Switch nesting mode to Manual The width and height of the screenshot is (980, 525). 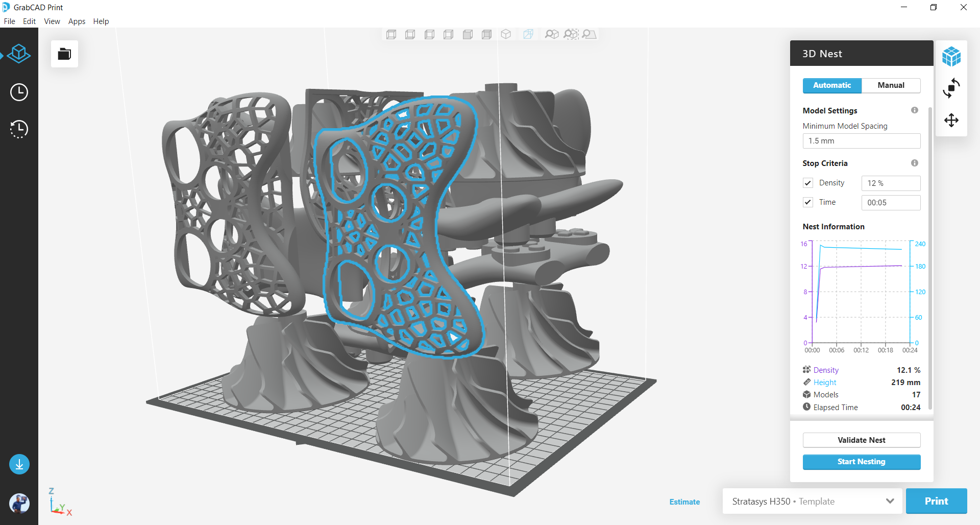click(891, 85)
